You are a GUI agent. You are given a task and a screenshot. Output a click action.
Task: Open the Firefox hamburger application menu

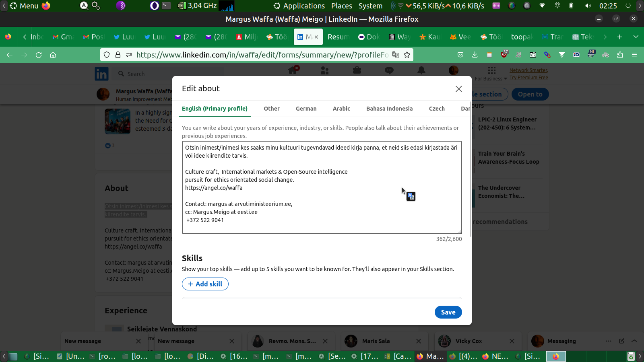point(634,55)
